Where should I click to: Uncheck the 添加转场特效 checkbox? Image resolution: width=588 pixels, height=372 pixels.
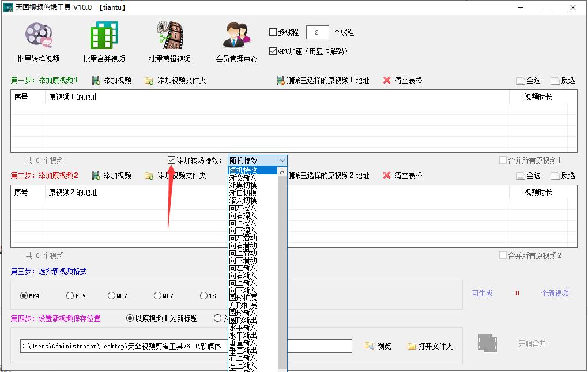click(x=171, y=159)
